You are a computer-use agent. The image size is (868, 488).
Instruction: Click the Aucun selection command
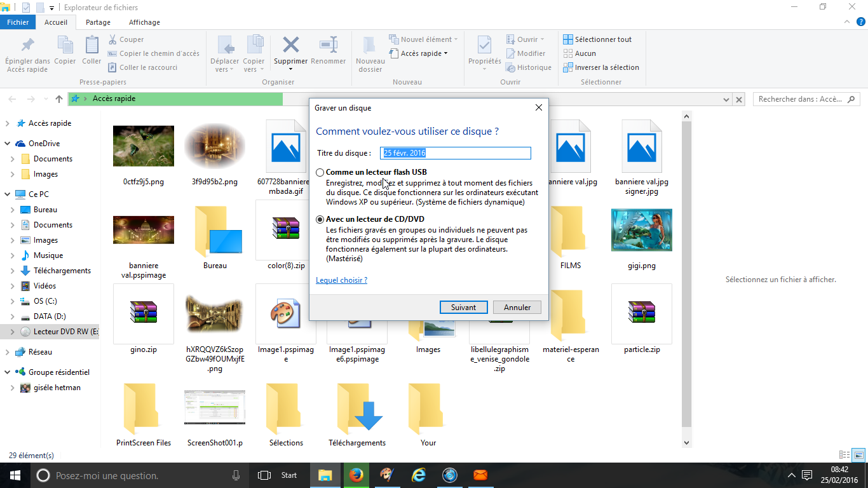tap(580, 53)
